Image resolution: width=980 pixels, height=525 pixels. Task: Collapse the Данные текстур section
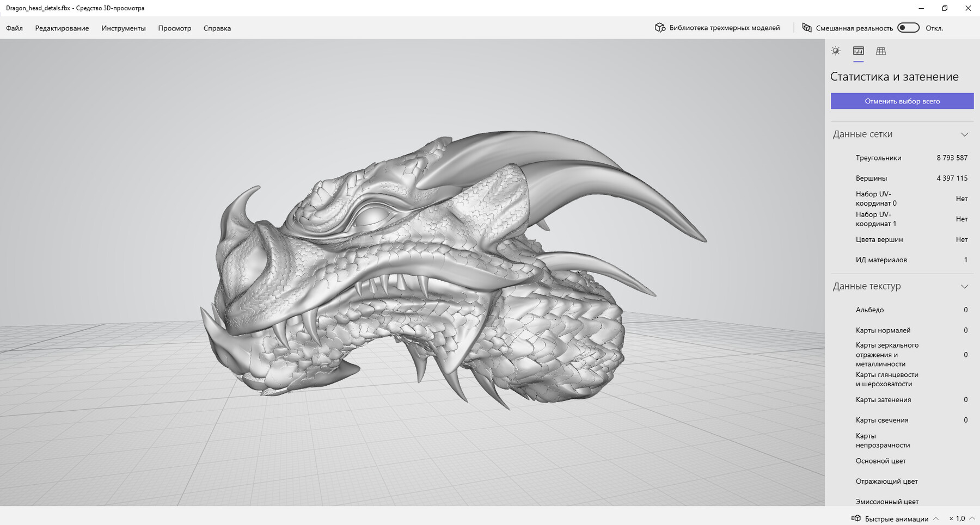point(965,286)
